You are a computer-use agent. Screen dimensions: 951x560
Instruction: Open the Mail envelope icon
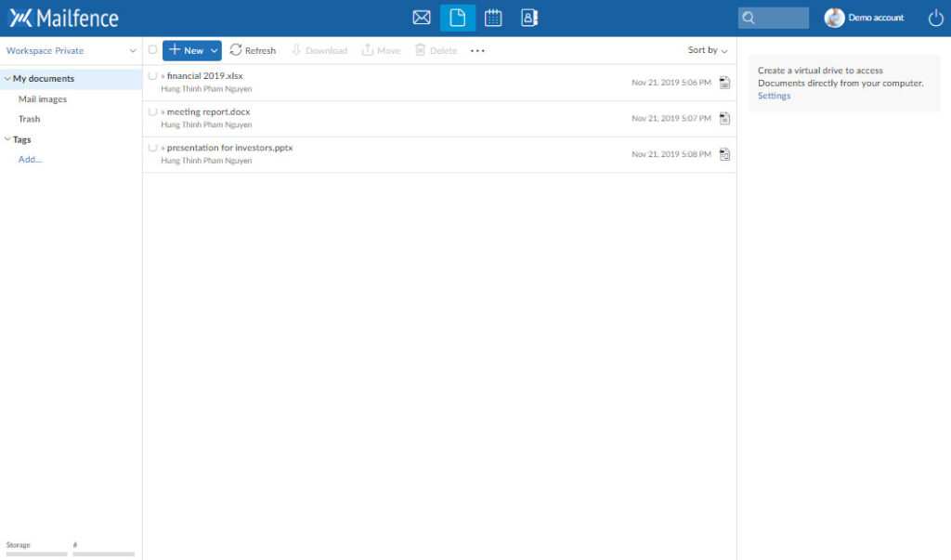422,18
